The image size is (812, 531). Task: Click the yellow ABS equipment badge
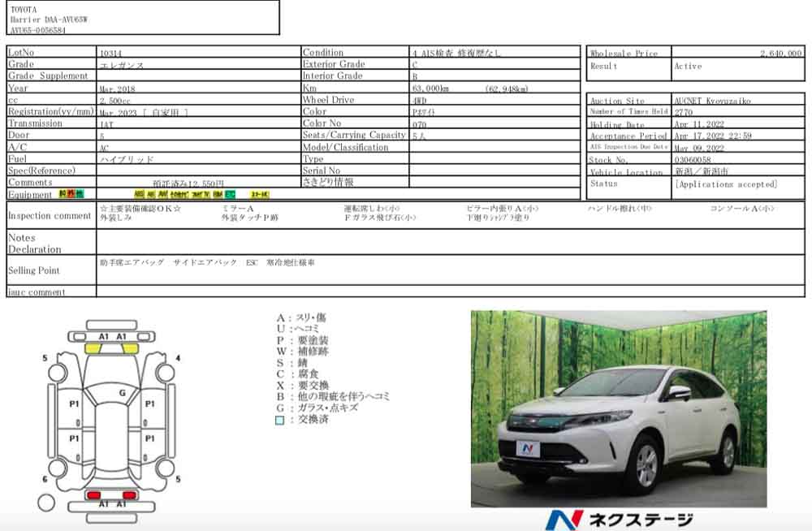[x=139, y=194]
